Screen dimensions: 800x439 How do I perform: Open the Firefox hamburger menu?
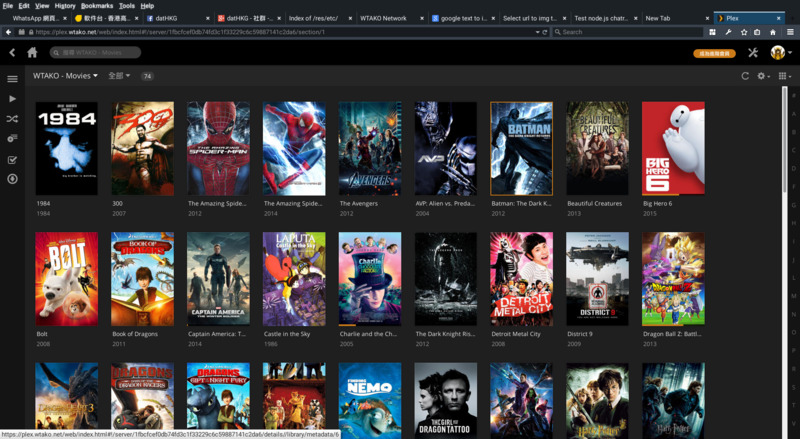coord(790,32)
